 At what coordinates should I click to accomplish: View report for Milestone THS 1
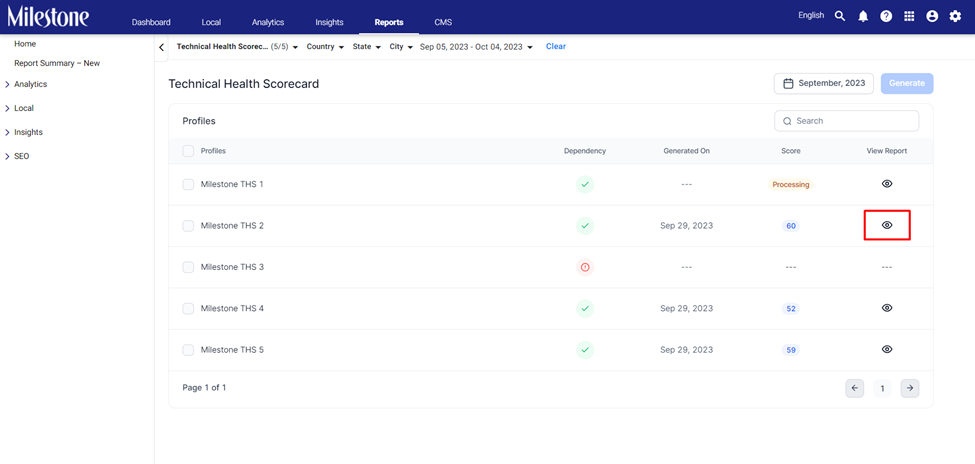(x=887, y=183)
